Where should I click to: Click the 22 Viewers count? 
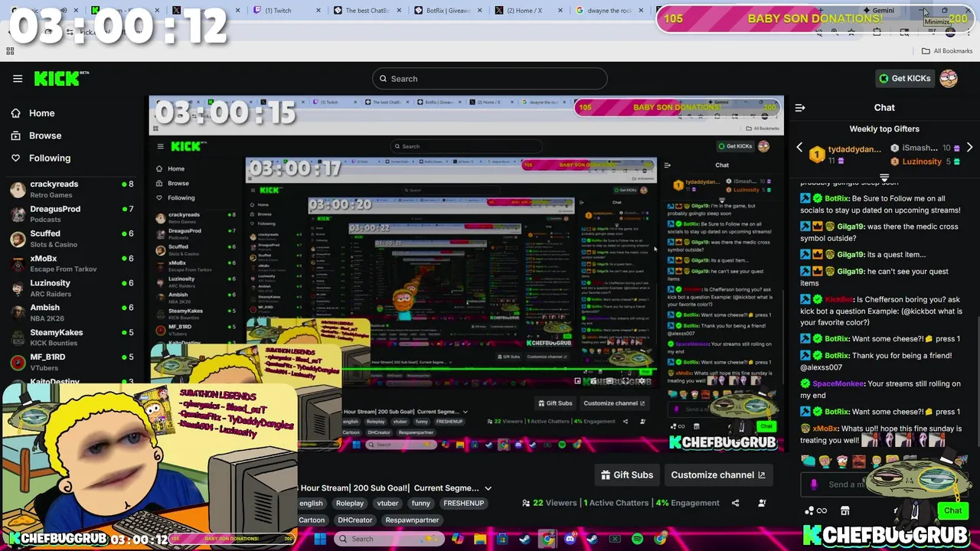(549, 503)
